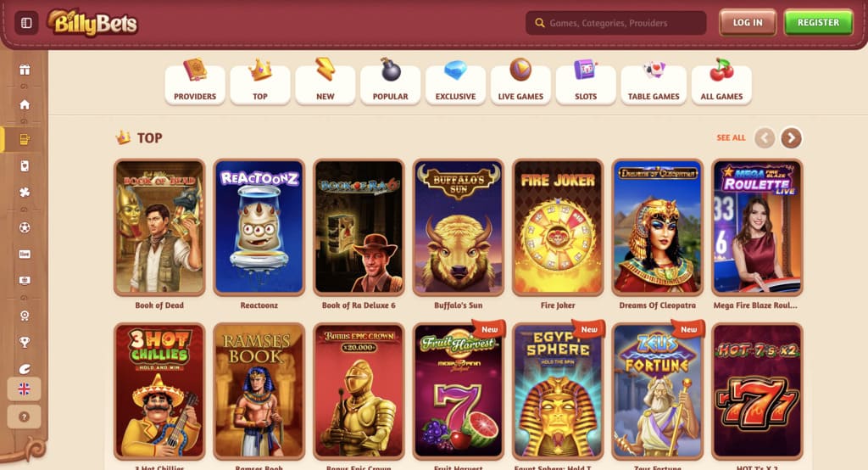Open the playing card sidebar icon

click(25, 165)
